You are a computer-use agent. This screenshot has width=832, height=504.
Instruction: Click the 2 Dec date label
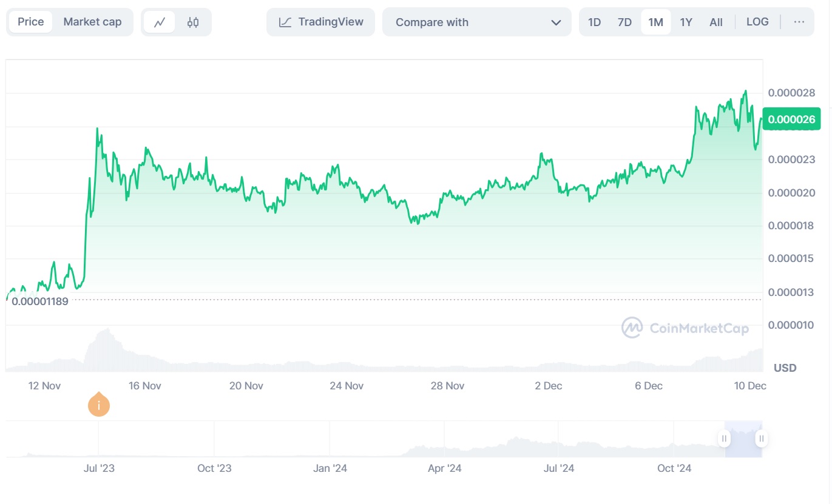click(x=549, y=386)
